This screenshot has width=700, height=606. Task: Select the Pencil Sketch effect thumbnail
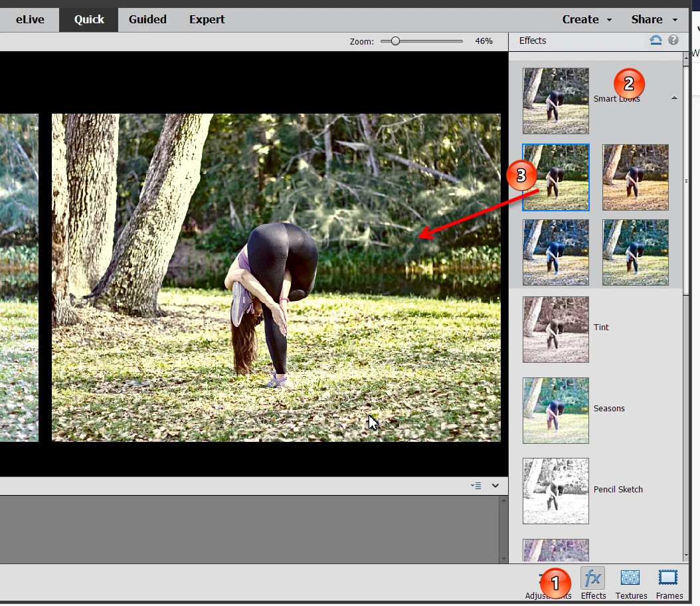(x=556, y=491)
